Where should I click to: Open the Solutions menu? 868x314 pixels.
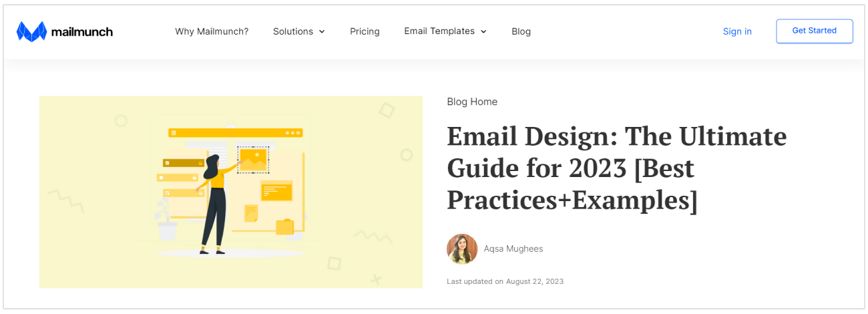pos(293,31)
